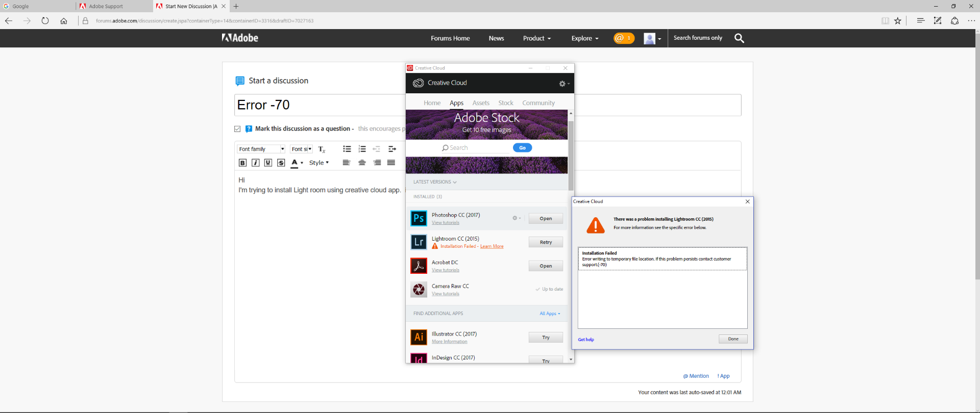980x413 pixels.
Task: Switch to the Stock tab
Action: pos(506,103)
